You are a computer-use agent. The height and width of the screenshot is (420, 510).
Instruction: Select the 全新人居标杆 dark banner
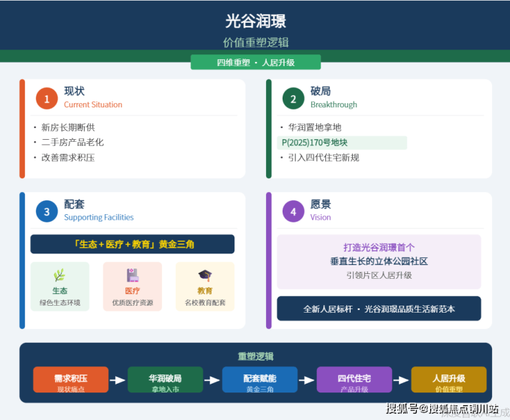point(379,308)
